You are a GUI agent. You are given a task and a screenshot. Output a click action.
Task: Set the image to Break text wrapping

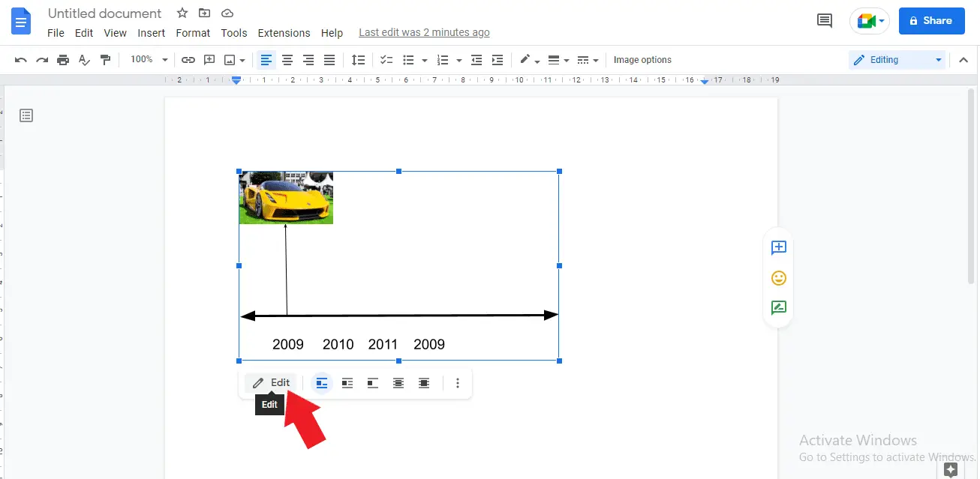coord(373,382)
